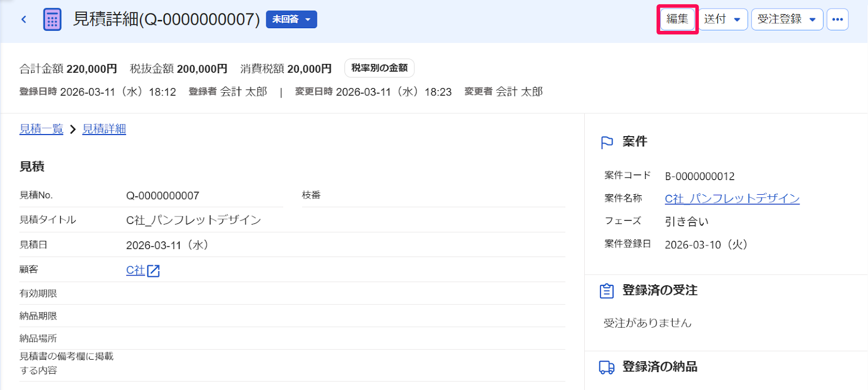The image size is (868, 390).
Task: Click the 税抜金額 200,000円 text
Action: (178, 69)
